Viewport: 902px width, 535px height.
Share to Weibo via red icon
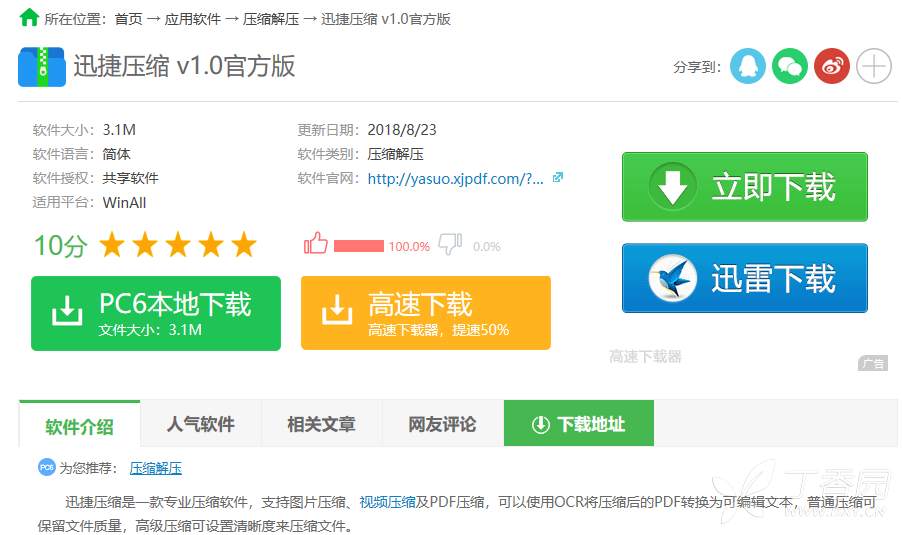[831, 66]
